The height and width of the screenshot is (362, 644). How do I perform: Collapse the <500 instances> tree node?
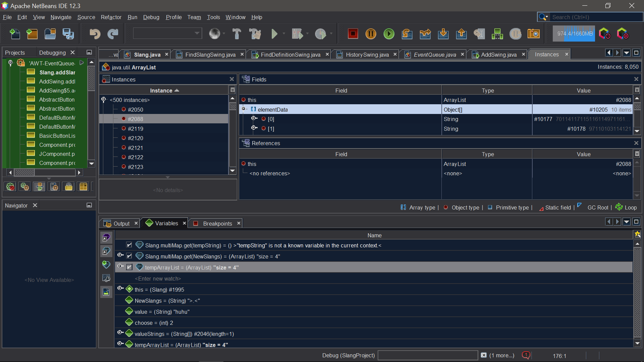104,100
